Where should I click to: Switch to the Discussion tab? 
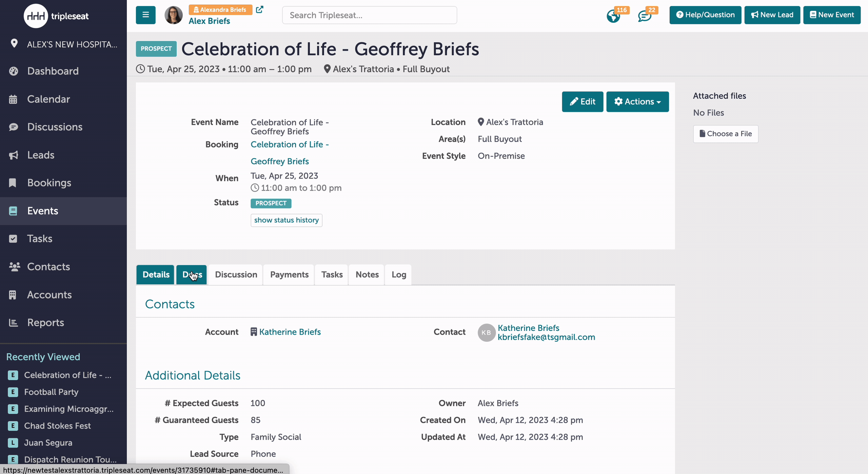[236, 275]
